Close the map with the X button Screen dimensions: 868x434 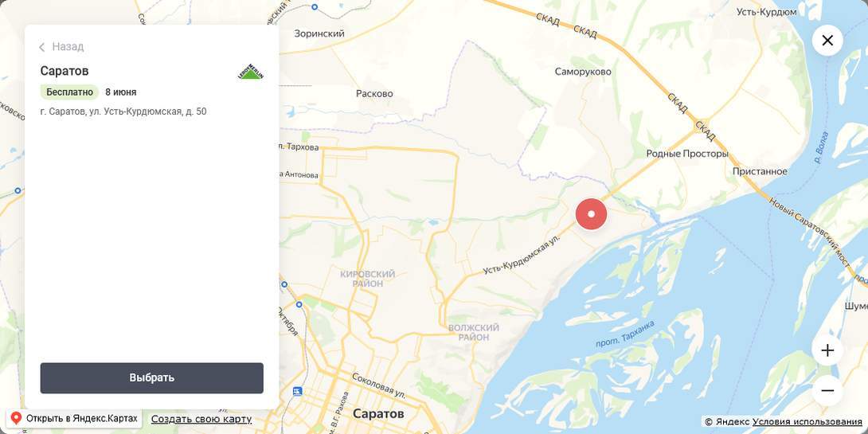[x=827, y=41]
